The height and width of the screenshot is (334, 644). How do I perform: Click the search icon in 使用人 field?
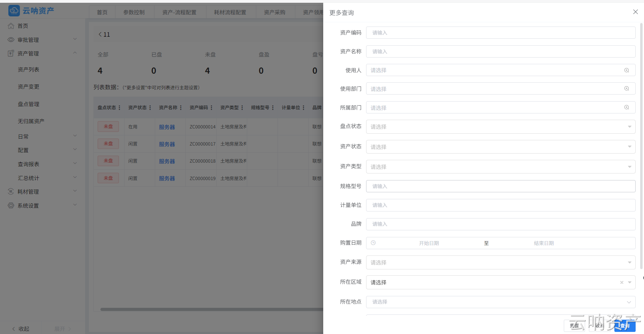point(627,70)
